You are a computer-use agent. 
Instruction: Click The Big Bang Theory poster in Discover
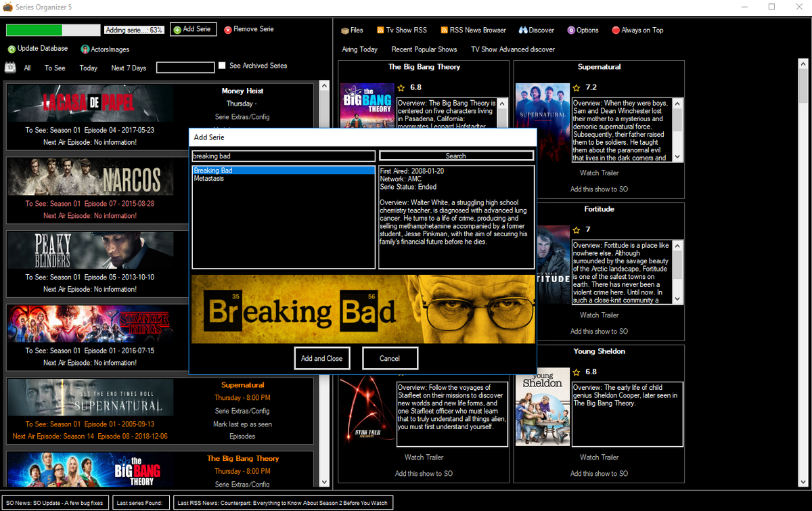click(367, 106)
